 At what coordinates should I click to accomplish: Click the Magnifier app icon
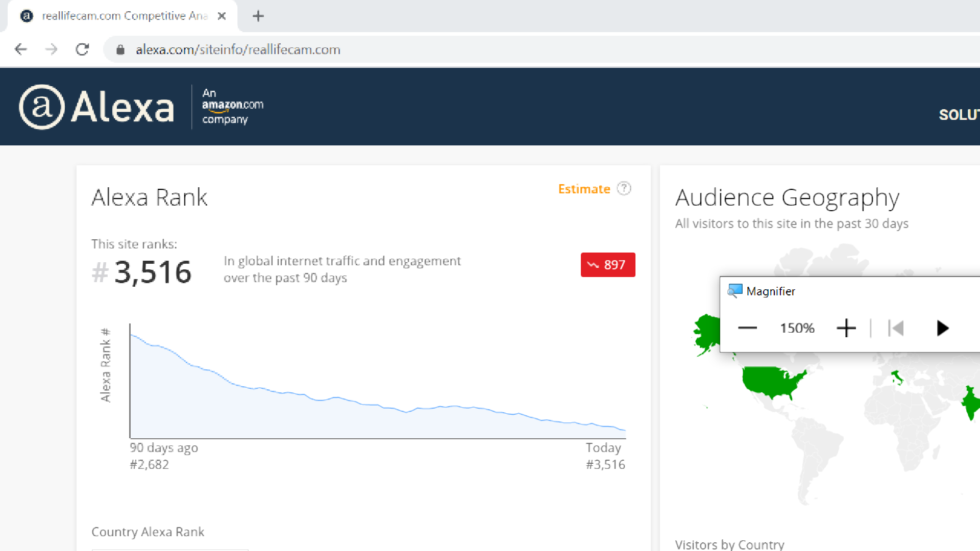[x=734, y=291]
